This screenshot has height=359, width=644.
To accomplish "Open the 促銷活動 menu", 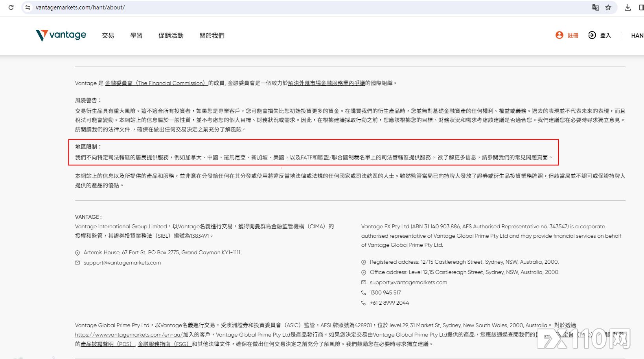I will (171, 35).
